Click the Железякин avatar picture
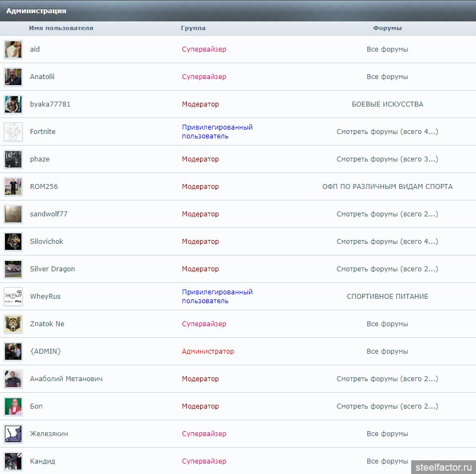 click(13, 434)
